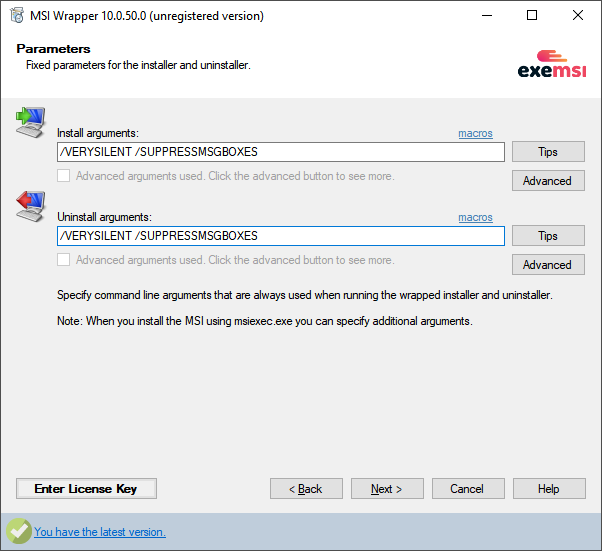
Task: Click 'Specify command line arguments' description text
Action: click(305, 295)
